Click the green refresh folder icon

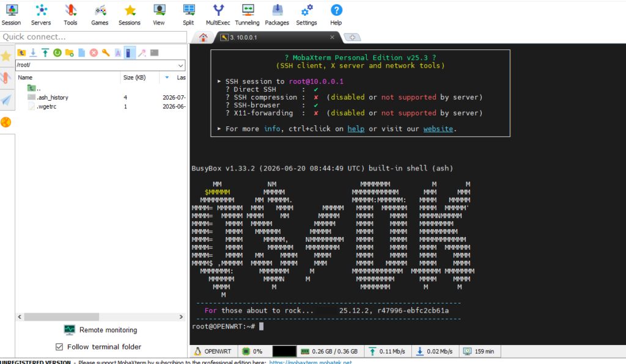point(57,53)
